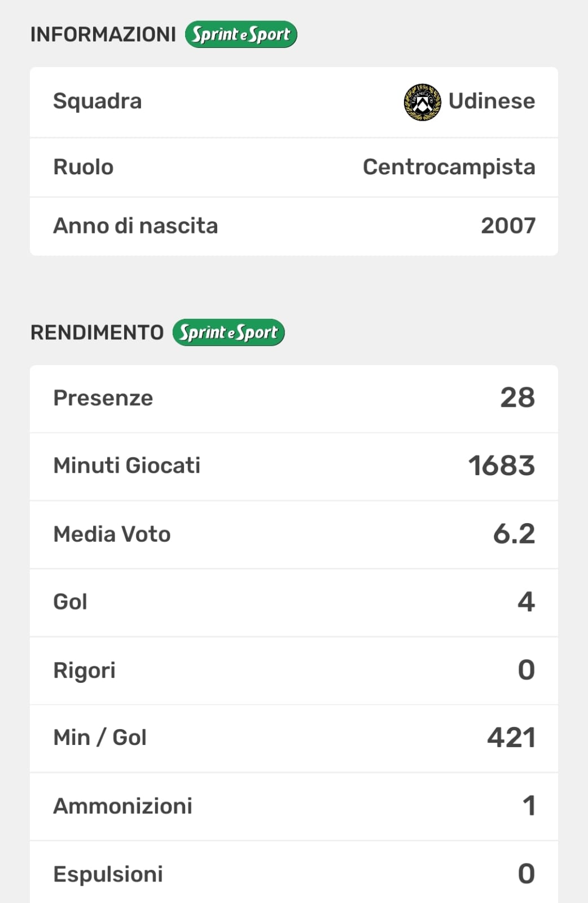Open the Udinese team name link
The height and width of the screenshot is (903, 588).
(x=492, y=101)
